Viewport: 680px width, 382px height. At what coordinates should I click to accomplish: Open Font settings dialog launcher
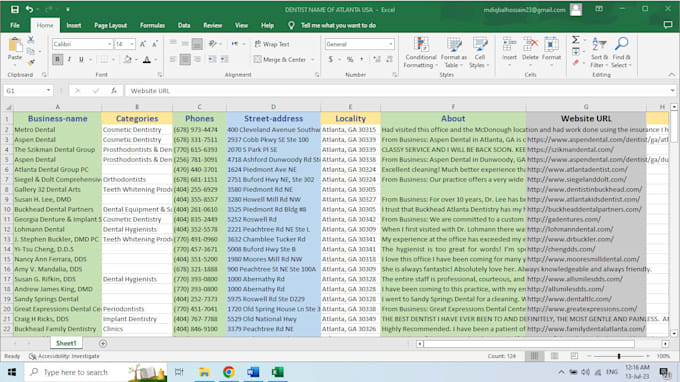click(160, 75)
